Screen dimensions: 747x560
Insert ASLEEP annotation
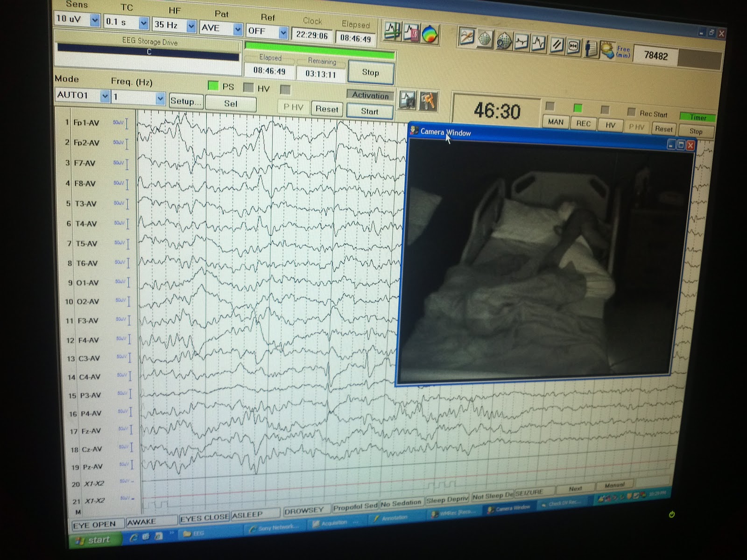tap(255, 515)
